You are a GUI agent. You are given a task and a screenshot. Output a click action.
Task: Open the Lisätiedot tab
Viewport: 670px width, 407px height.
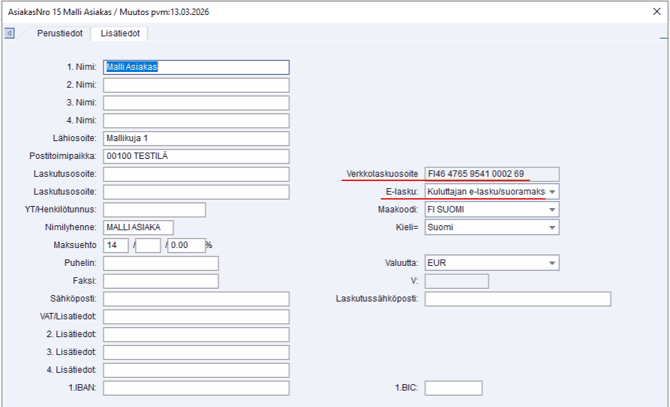coord(120,33)
